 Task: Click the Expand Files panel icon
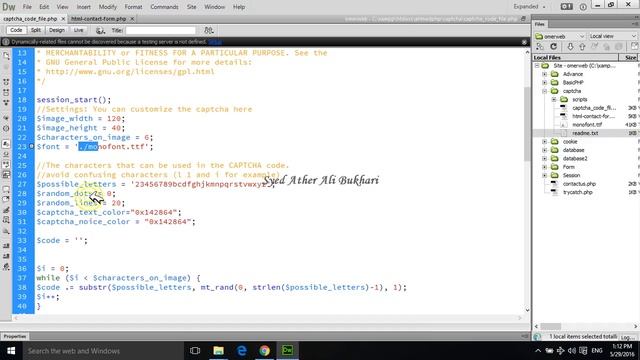tap(634, 47)
